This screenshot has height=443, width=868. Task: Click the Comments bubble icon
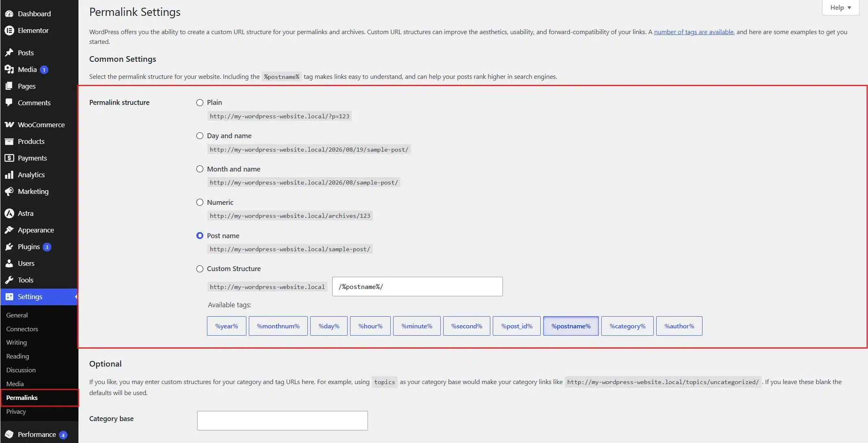9,103
